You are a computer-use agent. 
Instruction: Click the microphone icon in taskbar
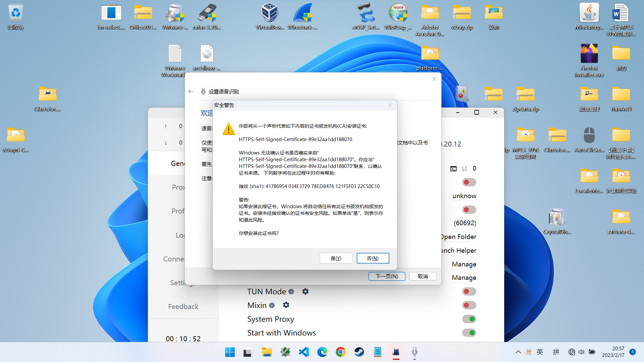coord(415,352)
